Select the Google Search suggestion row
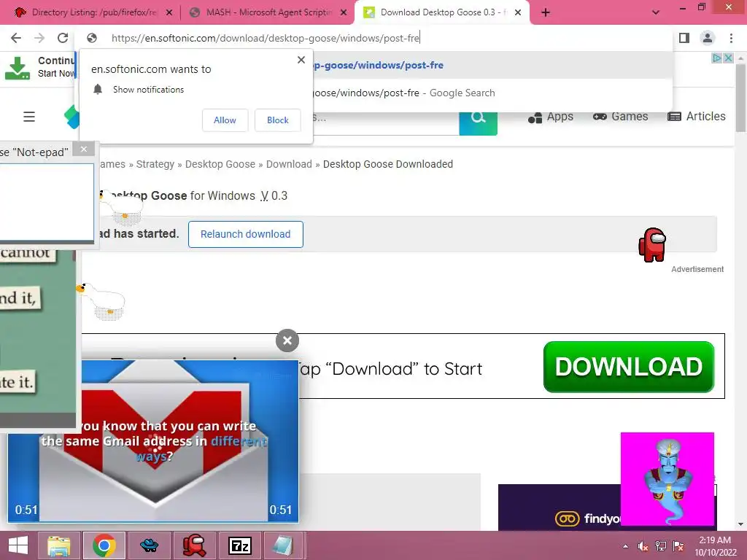747x560 pixels. 491,93
